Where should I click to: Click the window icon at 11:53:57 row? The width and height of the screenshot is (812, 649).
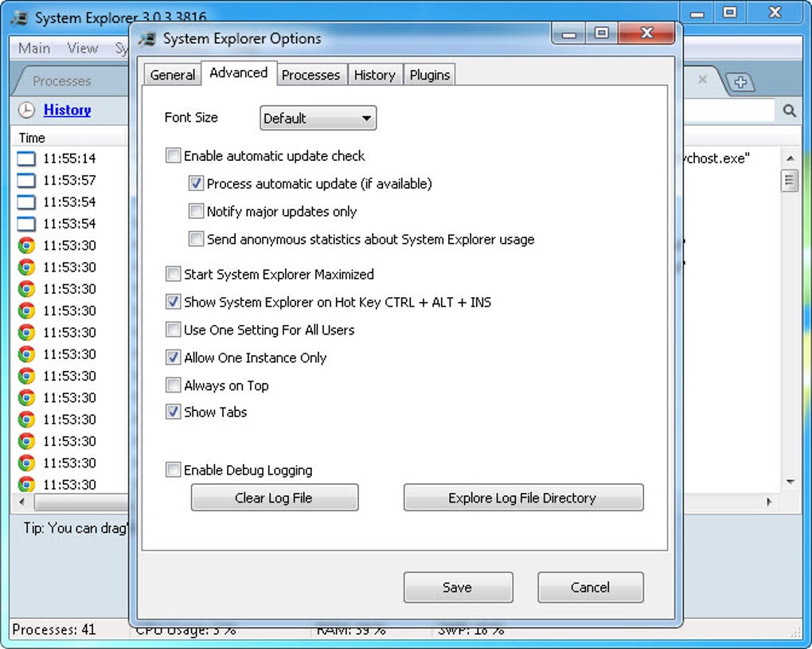(26, 180)
